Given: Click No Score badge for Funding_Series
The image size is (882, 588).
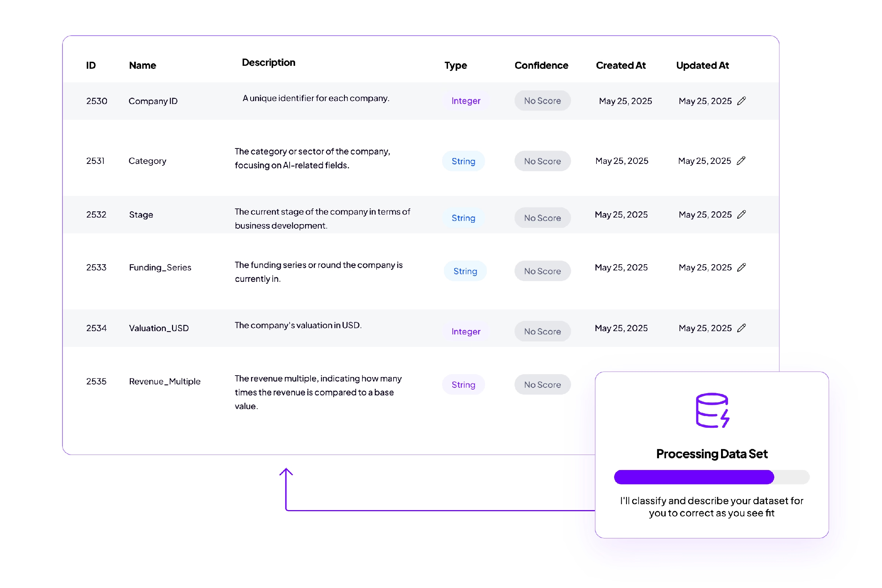Looking at the screenshot, I should pyautogui.click(x=542, y=271).
